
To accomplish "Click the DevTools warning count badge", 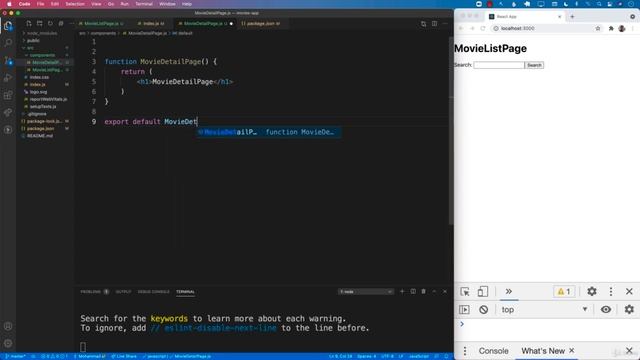I will (564, 291).
